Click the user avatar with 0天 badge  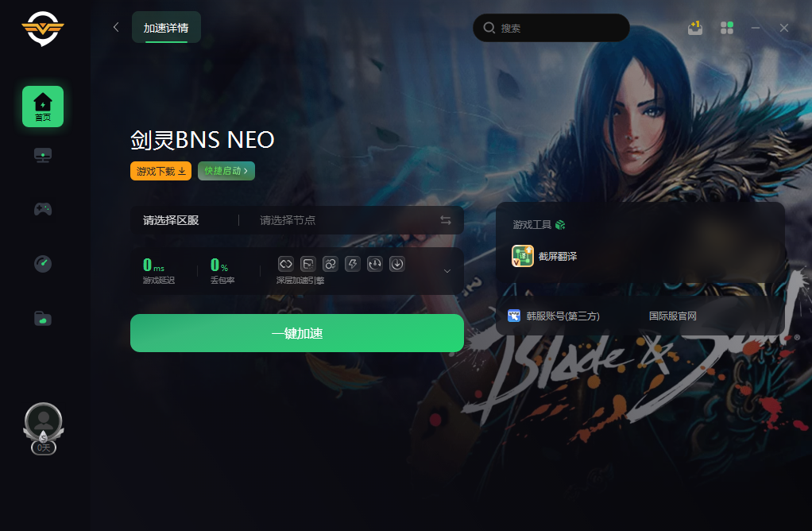click(44, 428)
